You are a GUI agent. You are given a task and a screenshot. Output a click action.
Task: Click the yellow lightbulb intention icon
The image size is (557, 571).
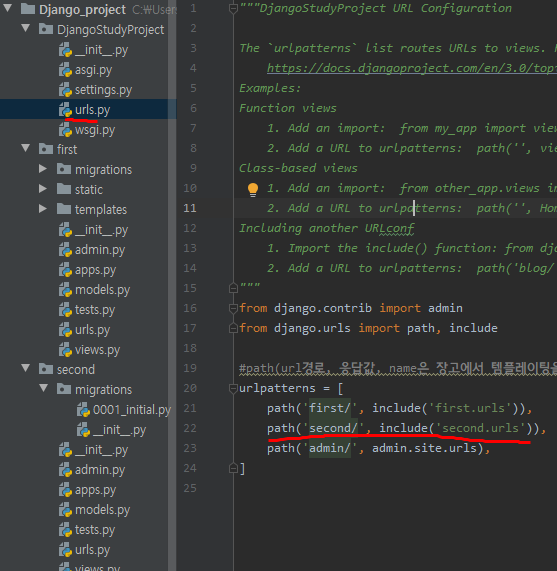253,189
